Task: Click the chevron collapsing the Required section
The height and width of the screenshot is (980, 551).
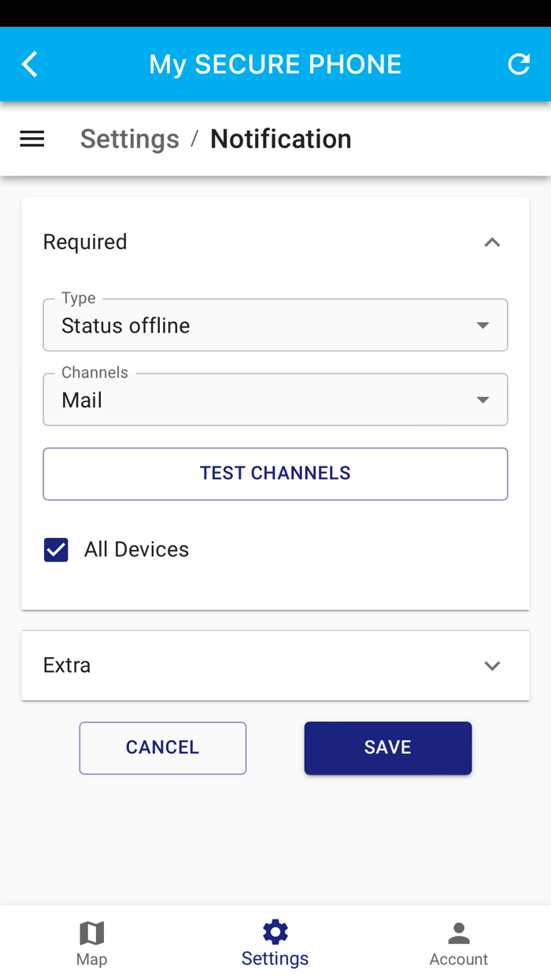Action: pos(492,243)
